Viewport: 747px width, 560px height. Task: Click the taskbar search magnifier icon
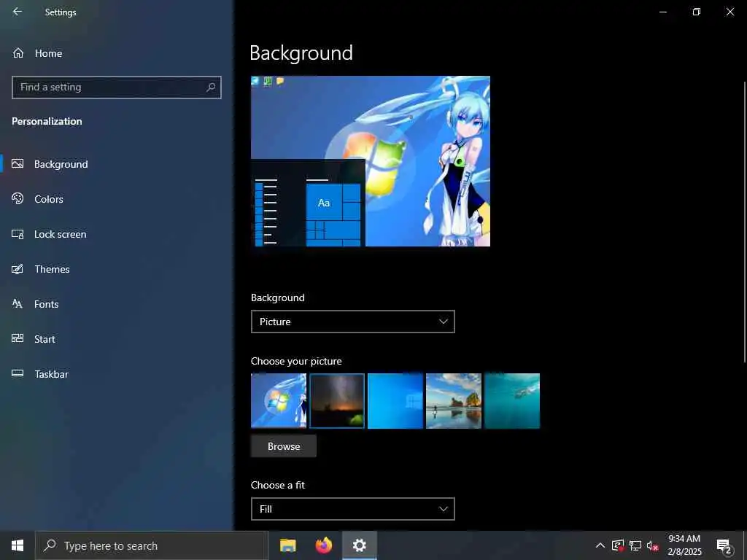(x=50, y=545)
